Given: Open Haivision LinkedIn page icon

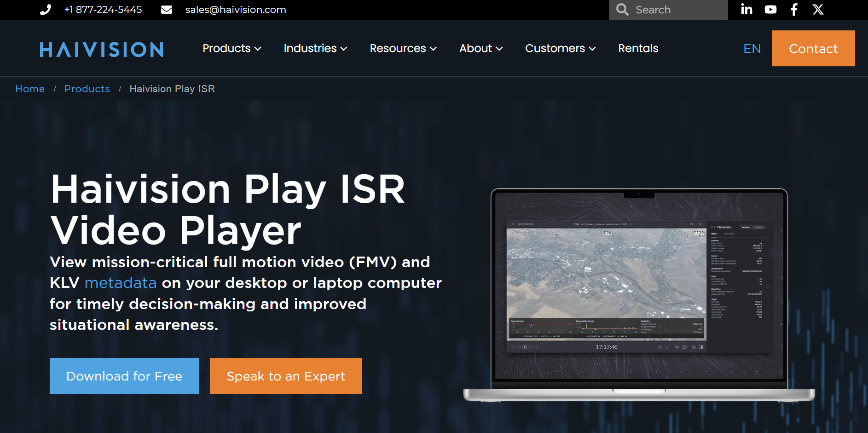Looking at the screenshot, I should point(746,10).
